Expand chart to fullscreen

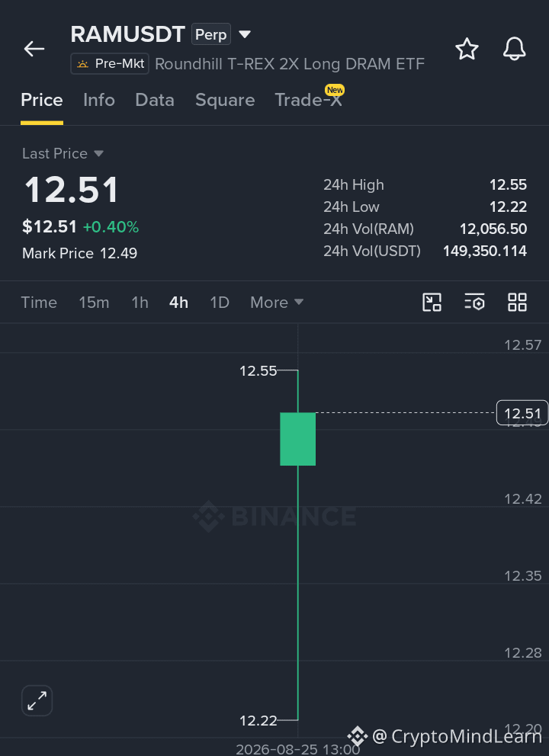pos(37,700)
